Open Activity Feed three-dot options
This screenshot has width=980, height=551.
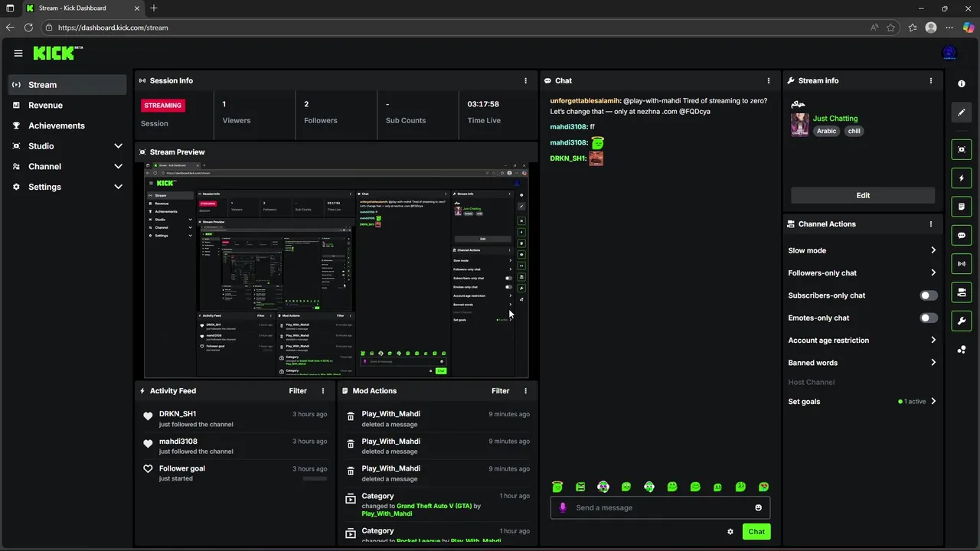click(x=323, y=391)
